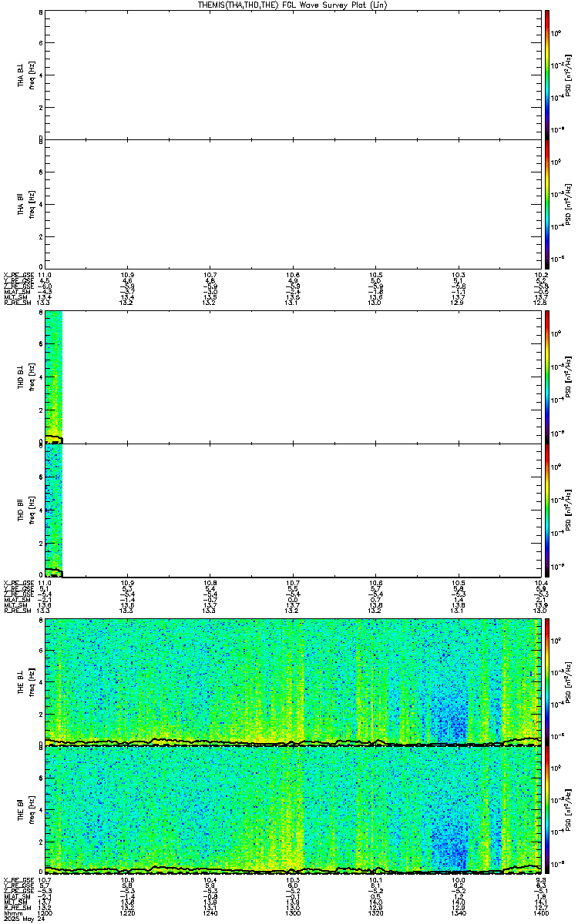Click the THE B-perp freq [Hz] axis label
578x924 pixels.
[x=31, y=682]
